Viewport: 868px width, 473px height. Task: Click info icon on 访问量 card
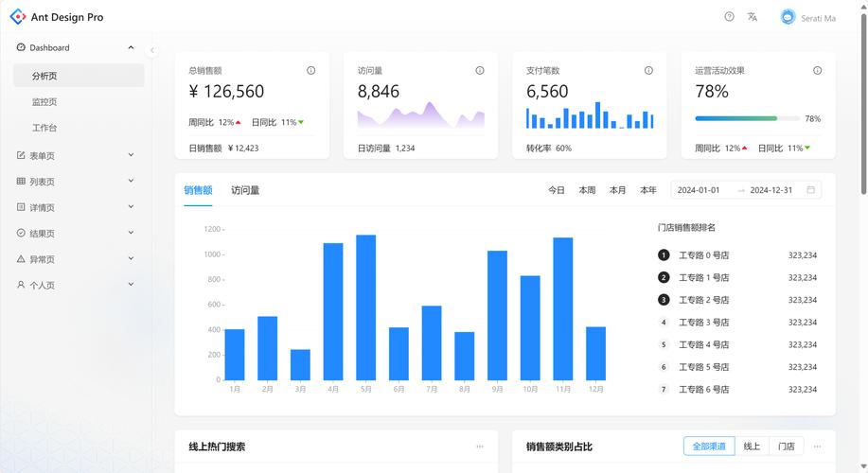(480, 71)
